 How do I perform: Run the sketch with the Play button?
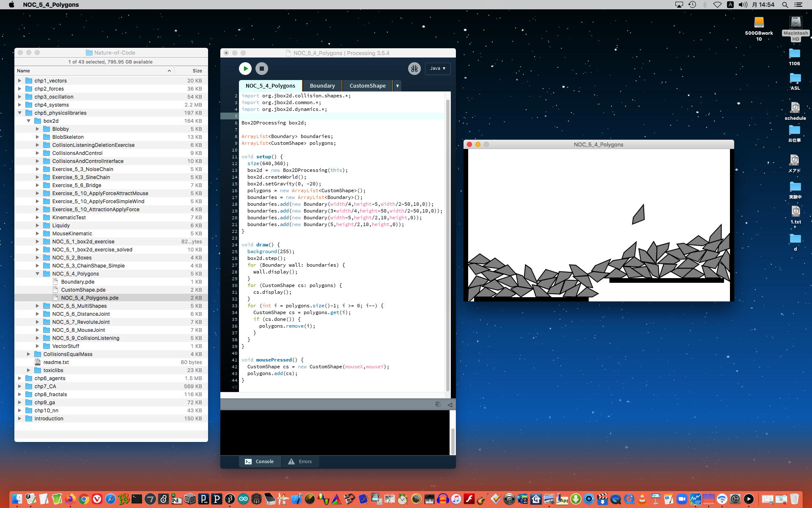tap(245, 69)
